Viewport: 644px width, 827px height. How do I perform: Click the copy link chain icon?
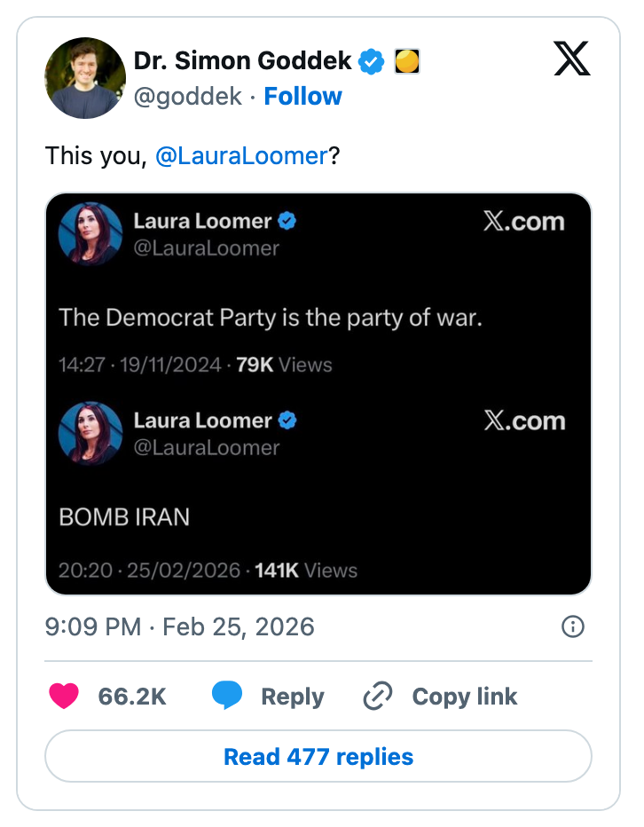[378, 697]
